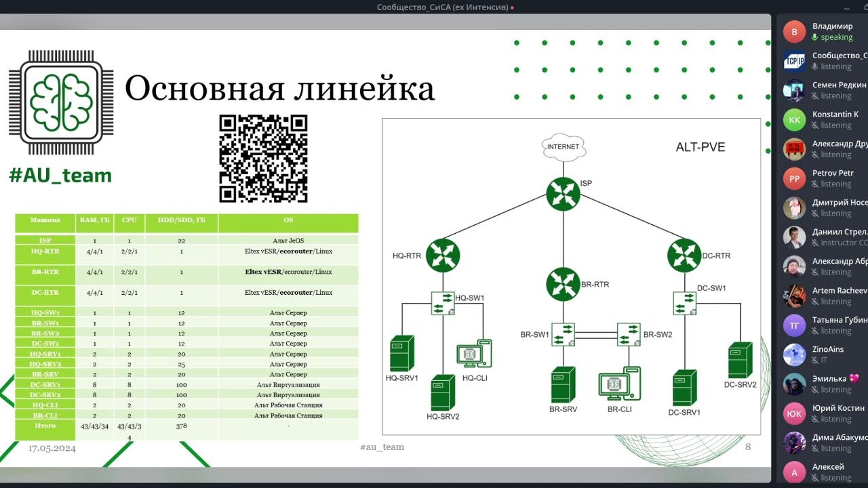The image size is (868, 488).
Task: Select the DC-SRV1 server icon
Action: pyautogui.click(x=685, y=388)
